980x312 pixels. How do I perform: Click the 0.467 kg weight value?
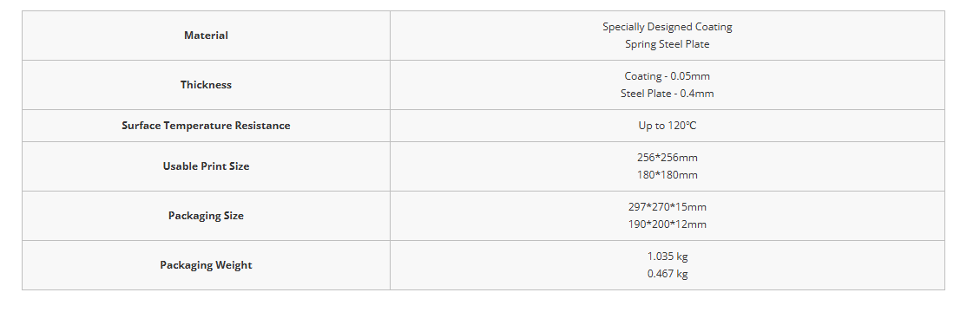pos(667,273)
